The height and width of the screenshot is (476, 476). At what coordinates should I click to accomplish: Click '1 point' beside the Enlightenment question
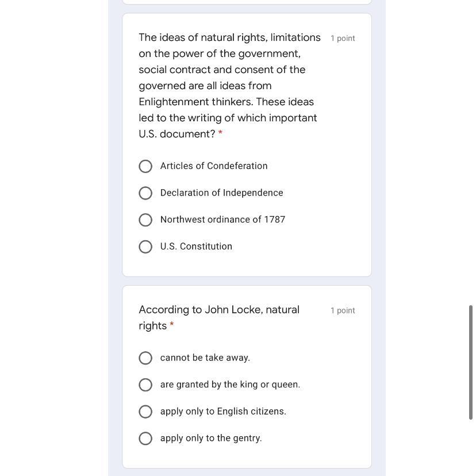coord(343,39)
